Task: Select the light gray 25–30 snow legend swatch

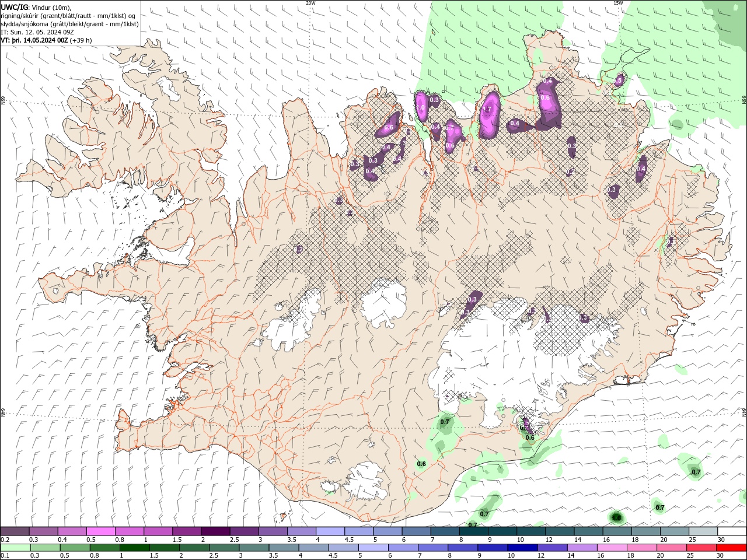Action: point(703,531)
